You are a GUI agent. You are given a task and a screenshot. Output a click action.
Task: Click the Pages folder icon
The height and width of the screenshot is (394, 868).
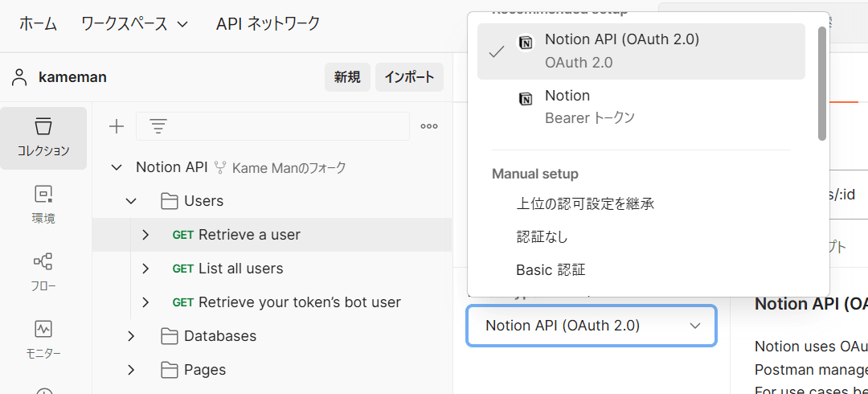click(x=169, y=370)
